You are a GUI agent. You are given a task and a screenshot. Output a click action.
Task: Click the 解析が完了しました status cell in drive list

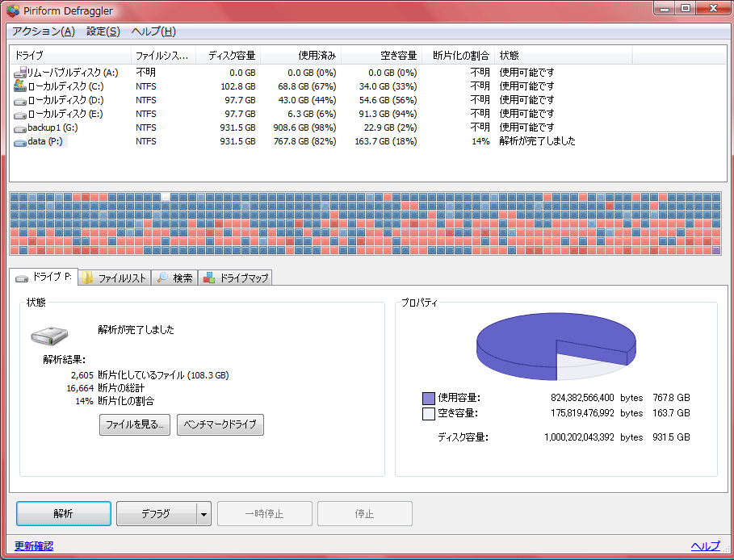[538, 141]
